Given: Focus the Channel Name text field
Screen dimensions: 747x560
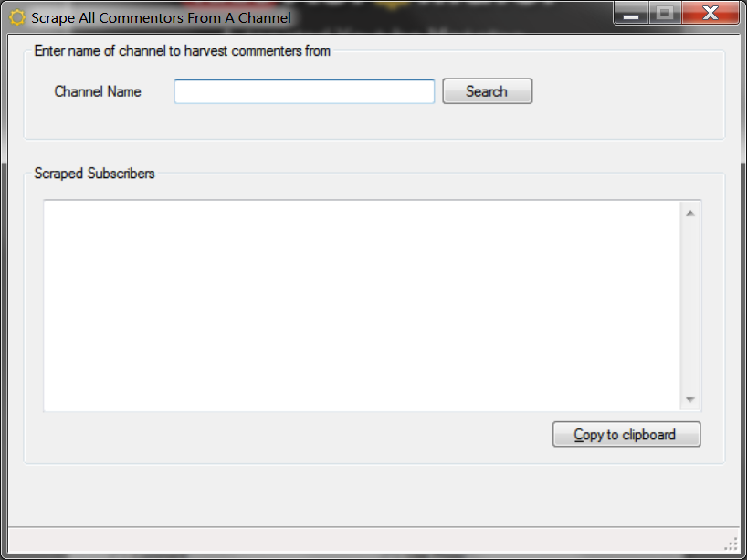Looking at the screenshot, I should (x=304, y=91).
